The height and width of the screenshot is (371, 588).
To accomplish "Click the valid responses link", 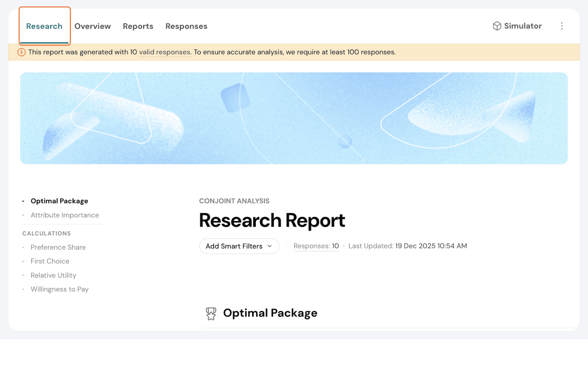I will 165,52.
